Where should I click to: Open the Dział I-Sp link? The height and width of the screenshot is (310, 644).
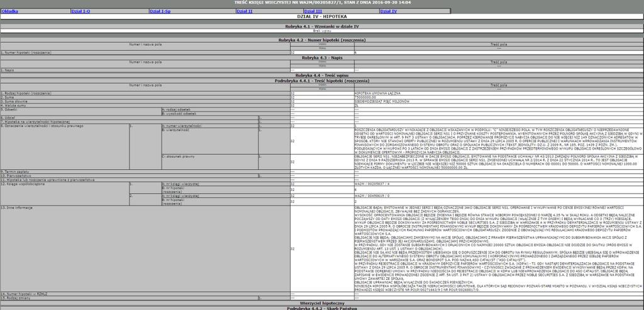pyautogui.click(x=160, y=11)
